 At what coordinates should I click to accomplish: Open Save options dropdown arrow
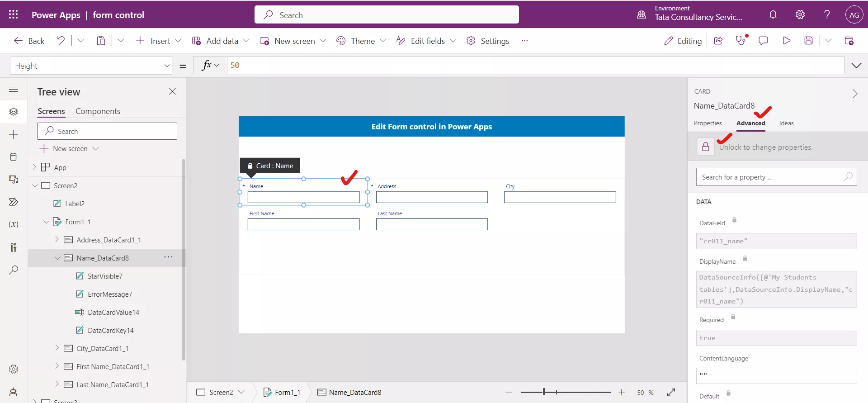(828, 41)
